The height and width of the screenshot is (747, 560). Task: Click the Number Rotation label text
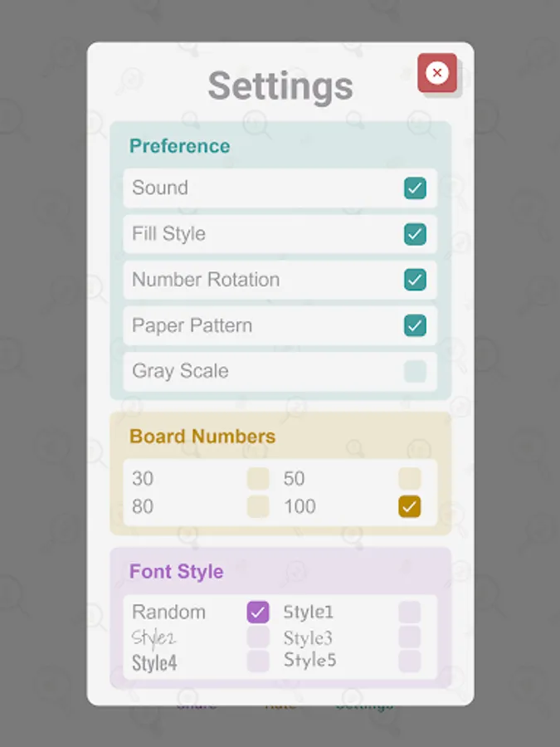coord(206,280)
